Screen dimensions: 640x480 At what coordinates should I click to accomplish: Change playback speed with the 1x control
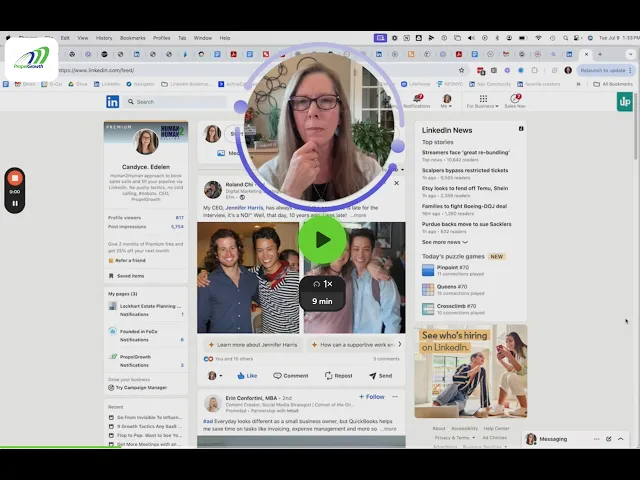pyautogui.click(x=322, y=284)
